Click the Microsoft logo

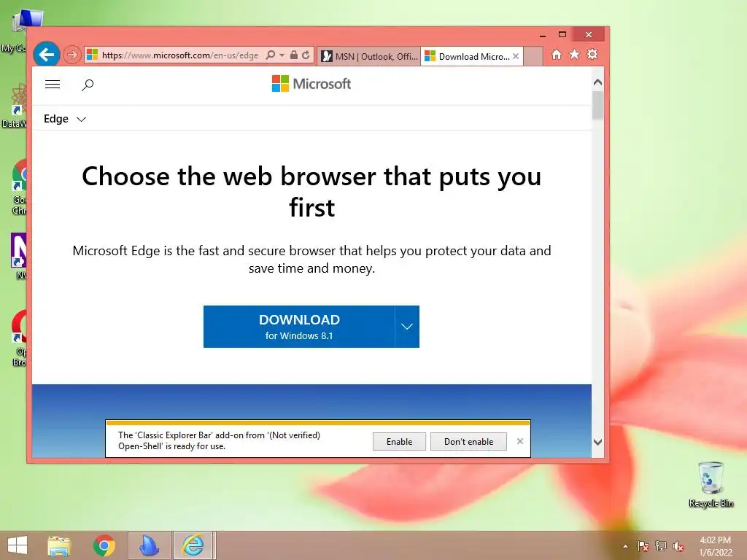[311, 84]
